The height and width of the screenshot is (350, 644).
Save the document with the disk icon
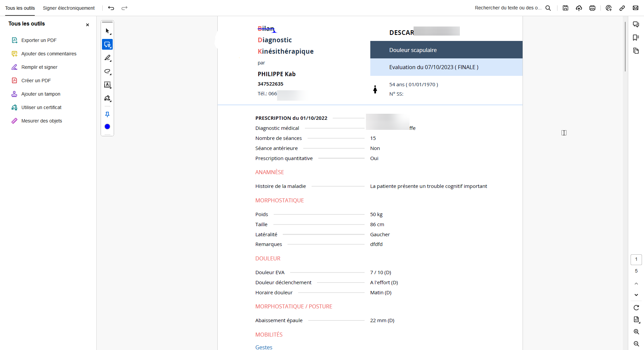[566, 8]
